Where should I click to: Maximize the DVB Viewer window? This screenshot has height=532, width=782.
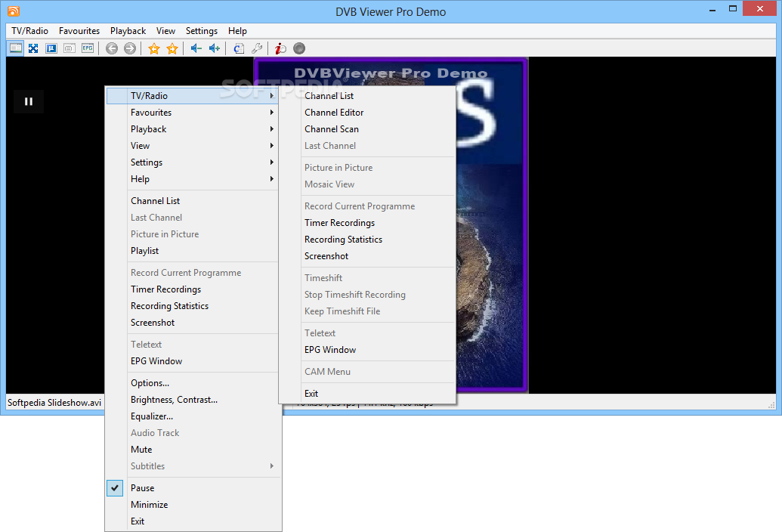[733, 8]
